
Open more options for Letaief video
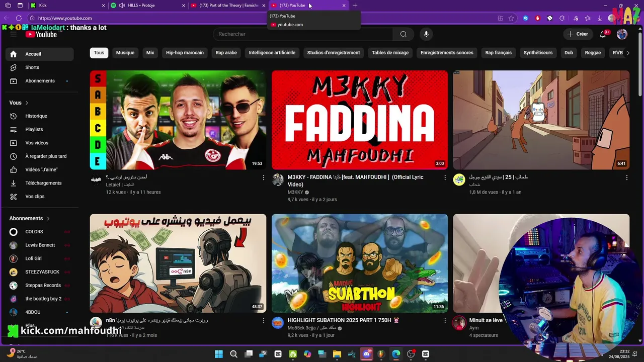(x=263, y=177)
